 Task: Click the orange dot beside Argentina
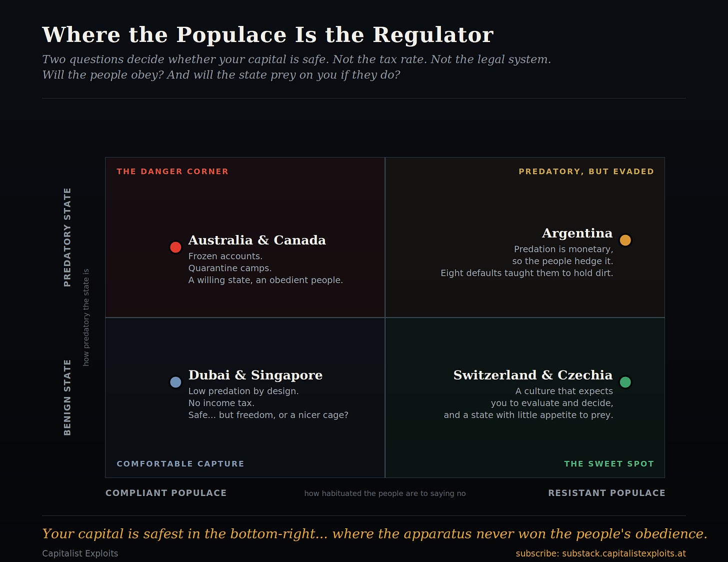(x=625, y=240)
